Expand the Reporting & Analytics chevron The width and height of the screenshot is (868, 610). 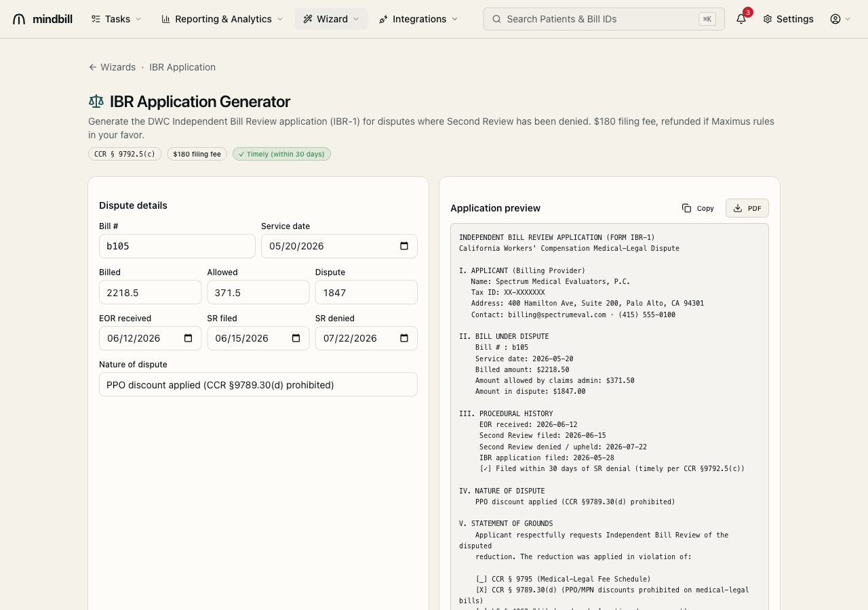pos(279,19)
